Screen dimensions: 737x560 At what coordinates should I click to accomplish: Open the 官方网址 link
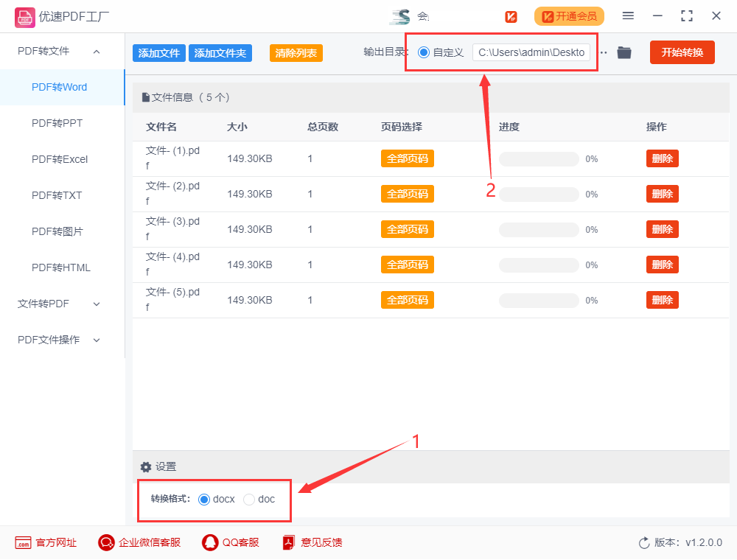(56, 542)
